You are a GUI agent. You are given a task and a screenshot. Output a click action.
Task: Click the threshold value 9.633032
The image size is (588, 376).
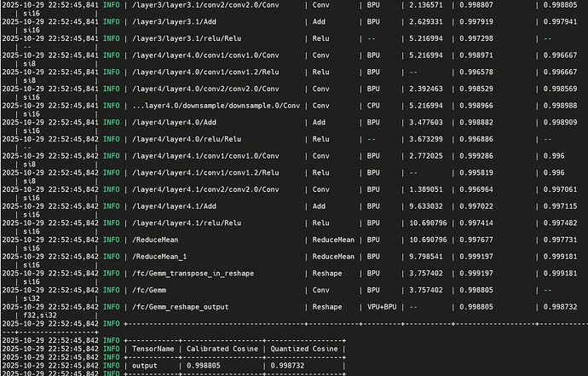[x=426, y=206]
